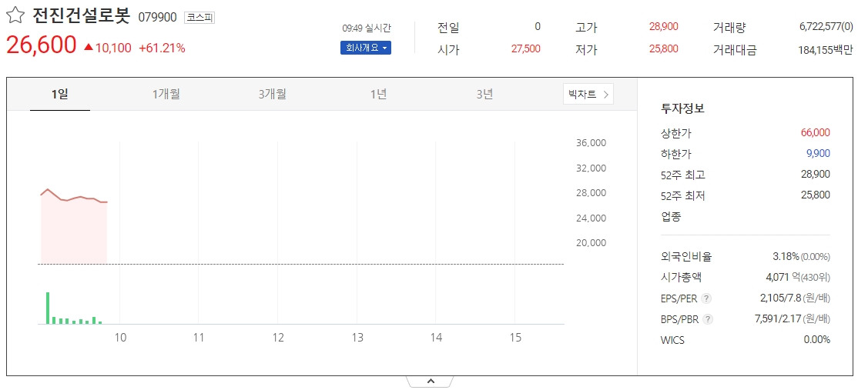This screenshot has width=868, height=390.
Task: Click the price line on the intraday chart
Action: click(x=74, y=197)
